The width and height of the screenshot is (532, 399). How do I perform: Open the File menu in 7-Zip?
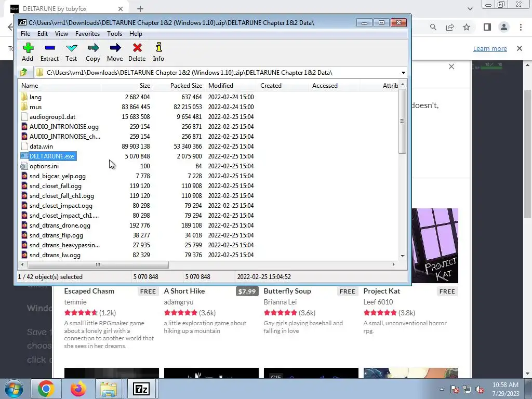pos(25,34)
